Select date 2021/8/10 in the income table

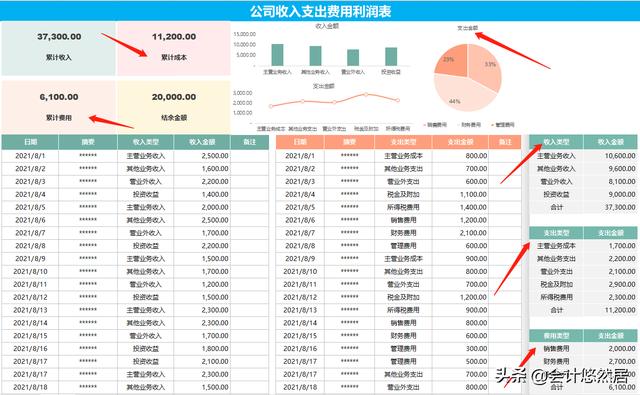(x=30, y=271)
